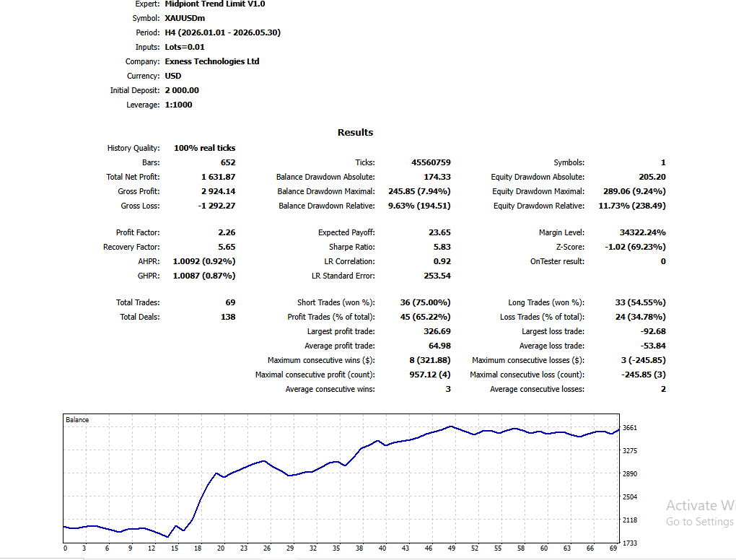736x560 pixels.
Task: Click the Balance label in the chart
Action: [x=77, y=420]
